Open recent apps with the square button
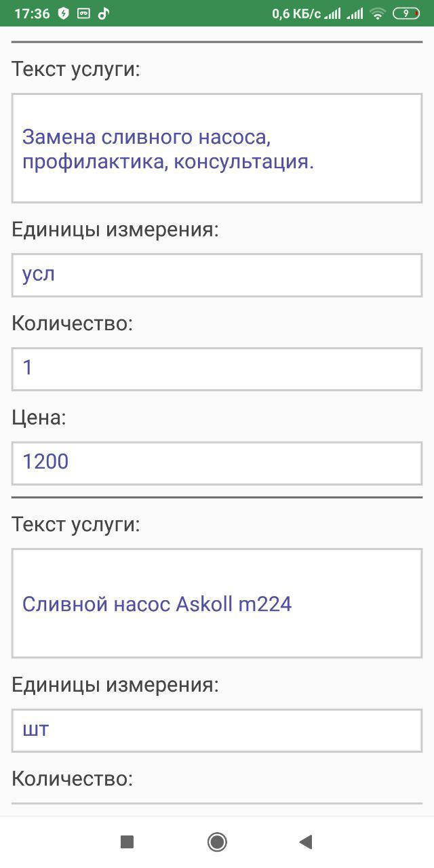 coord(127,842)
